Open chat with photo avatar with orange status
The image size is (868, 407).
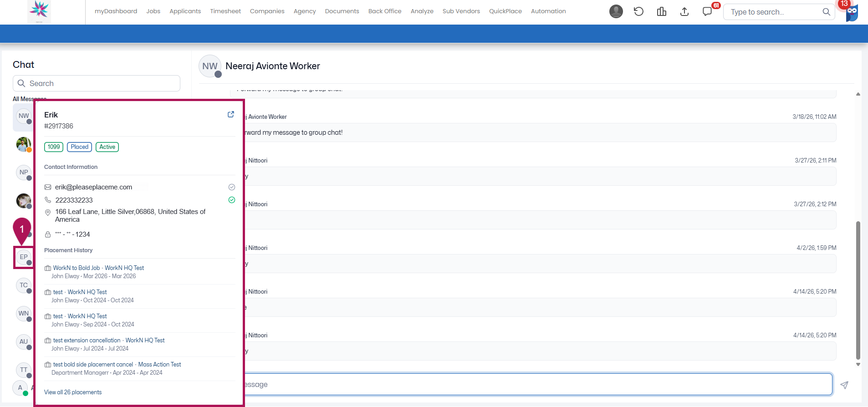24,144
